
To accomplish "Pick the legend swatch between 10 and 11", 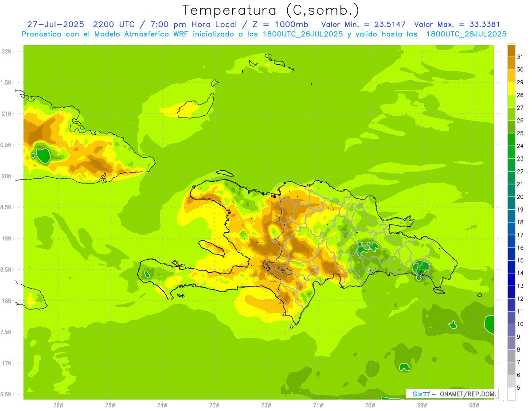I will point(511,317).
